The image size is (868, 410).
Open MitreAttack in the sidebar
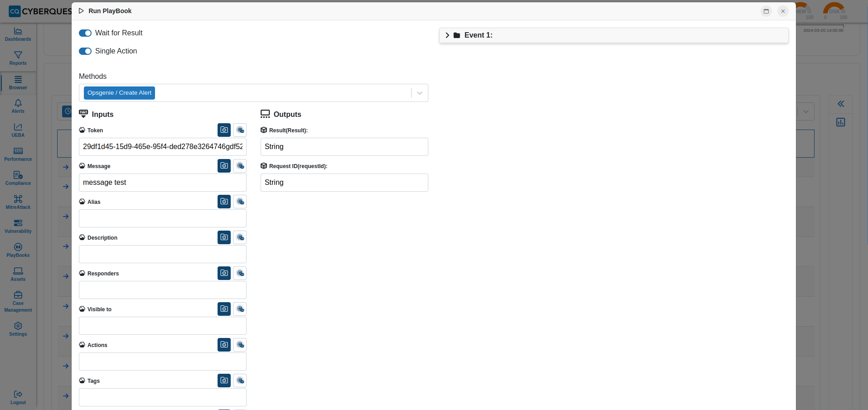(18, 203)
